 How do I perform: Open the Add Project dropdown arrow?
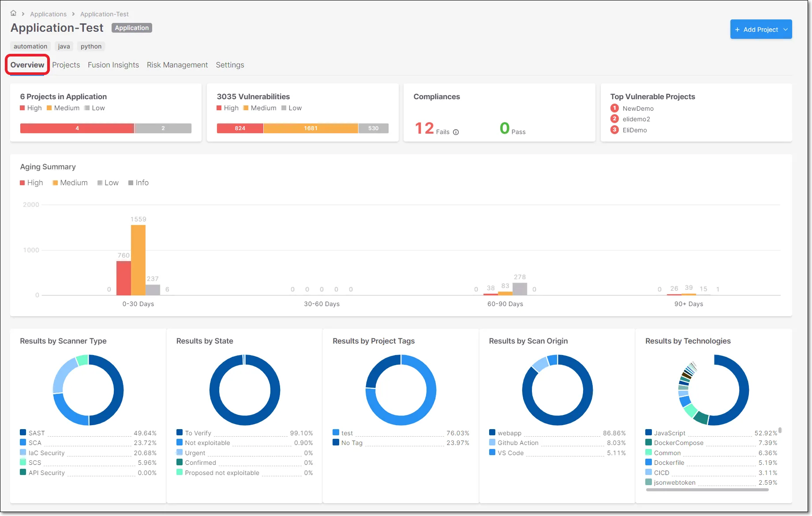click(786, 29)
